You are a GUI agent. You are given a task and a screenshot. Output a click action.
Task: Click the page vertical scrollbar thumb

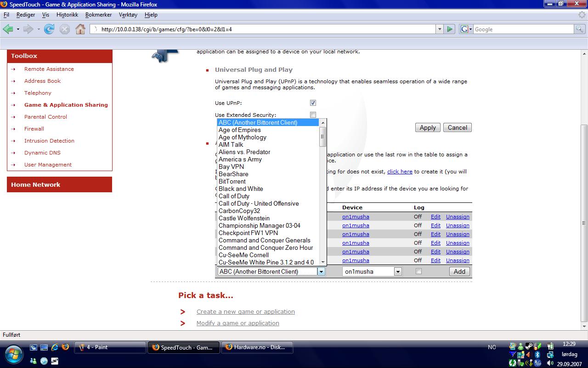tap(584, 222)
